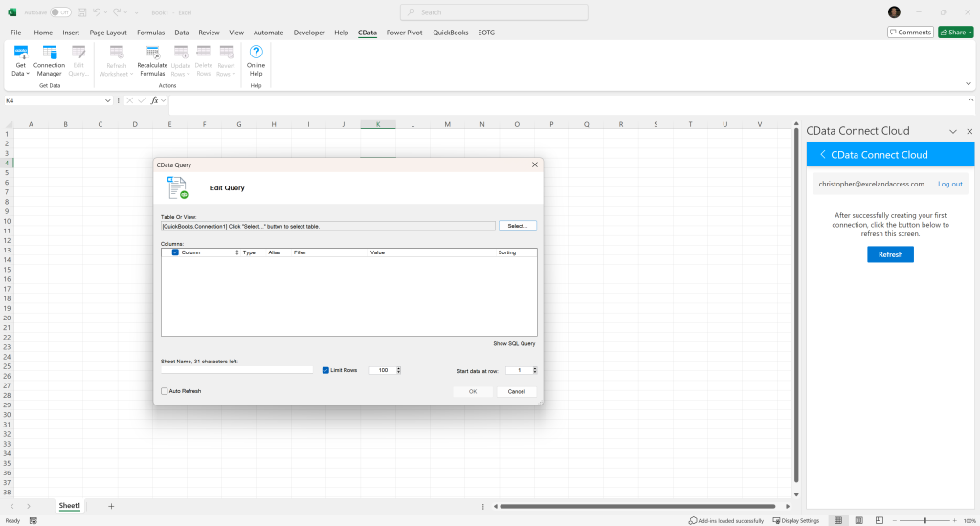Click the Sorting column header

point(507,252)
